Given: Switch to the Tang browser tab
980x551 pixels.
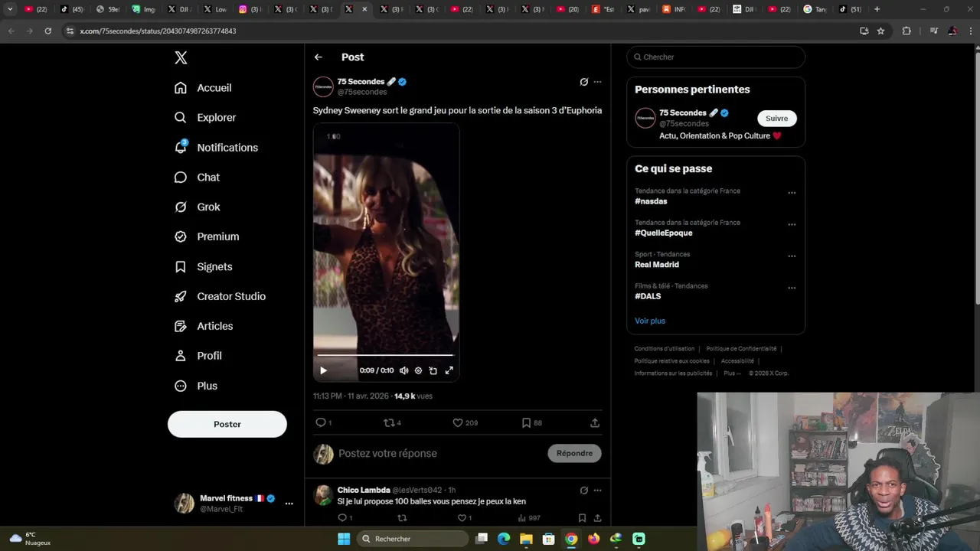Looking at the screenshot, I should pos(814,9).
